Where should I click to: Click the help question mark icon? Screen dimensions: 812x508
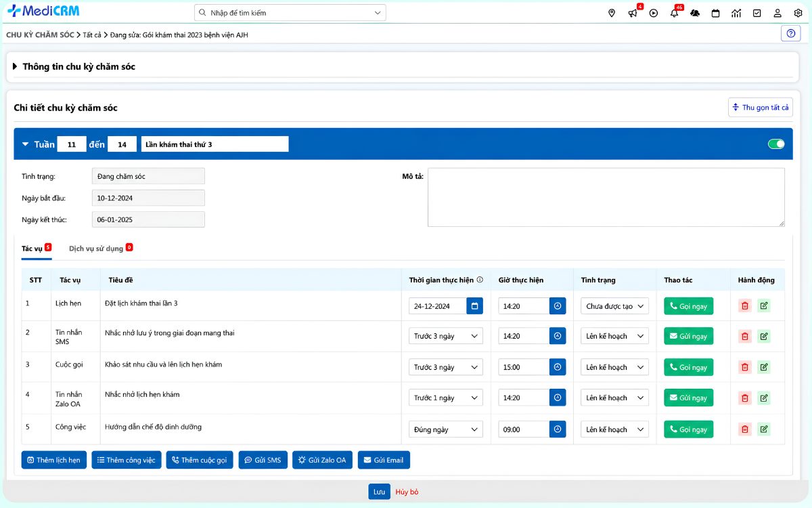pos(790,34)
